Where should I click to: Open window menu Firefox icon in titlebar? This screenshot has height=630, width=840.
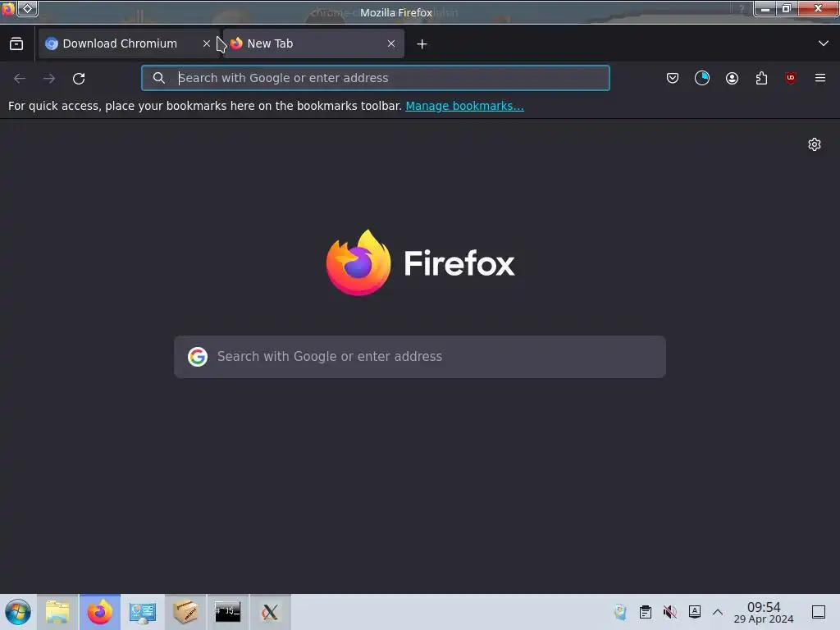(8, 8)
